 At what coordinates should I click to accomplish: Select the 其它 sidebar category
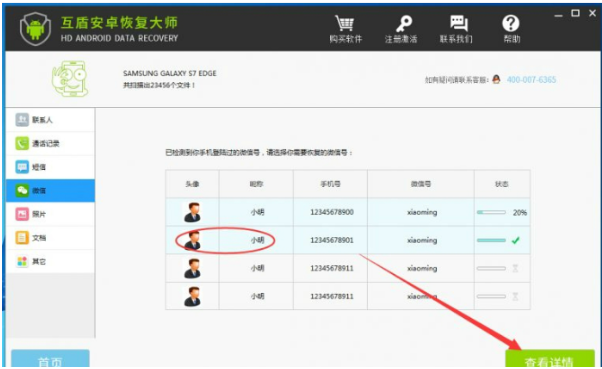(x=50, y=261)
